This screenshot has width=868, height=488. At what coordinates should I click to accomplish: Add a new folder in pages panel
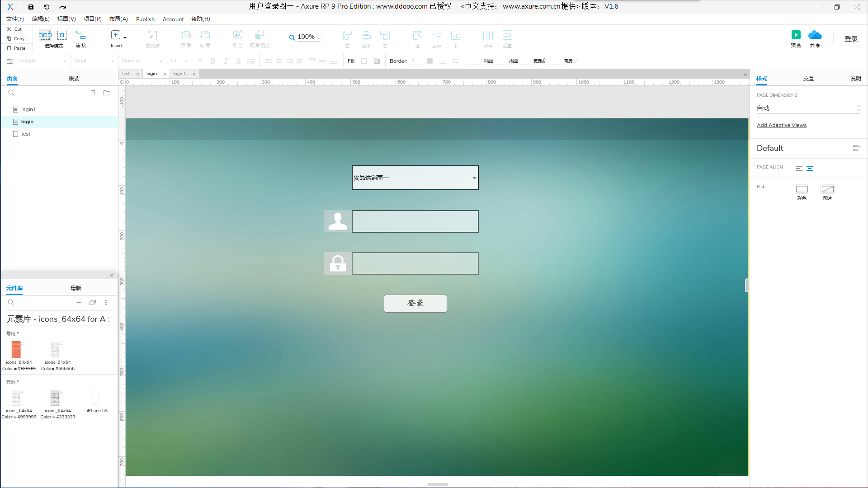click(x=106, y=93)
